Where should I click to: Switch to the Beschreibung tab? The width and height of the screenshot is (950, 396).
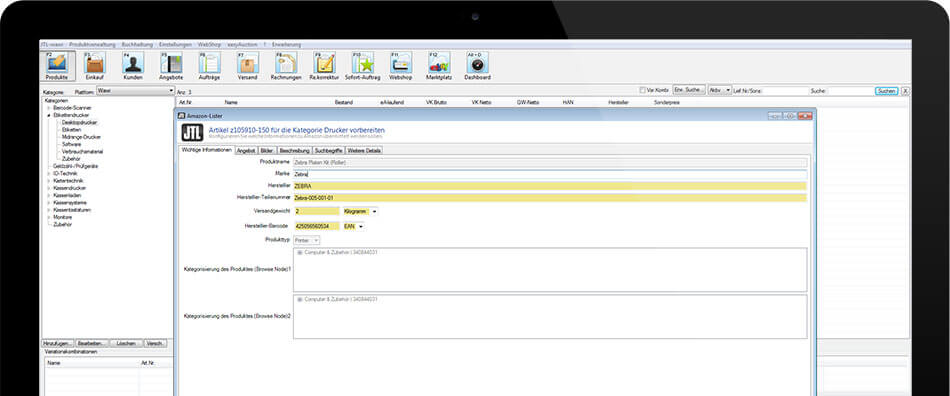[x=295, y=150]
